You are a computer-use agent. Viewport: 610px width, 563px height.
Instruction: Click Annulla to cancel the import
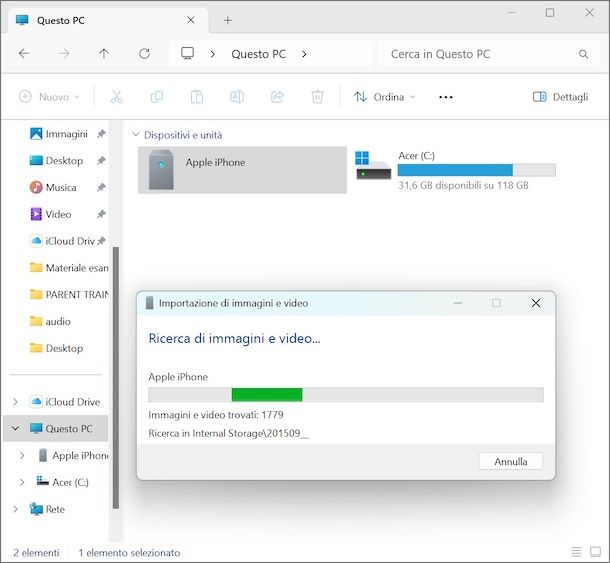pos(511,461)
